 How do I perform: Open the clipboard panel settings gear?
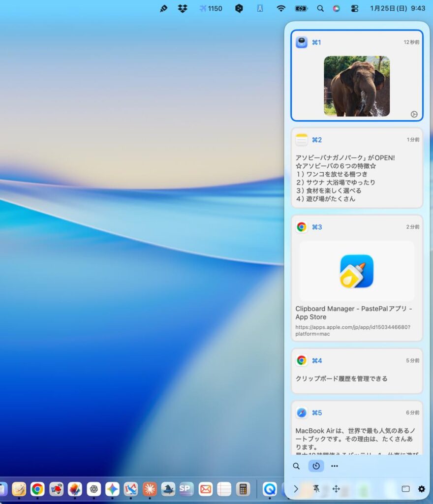click(421, 489)
